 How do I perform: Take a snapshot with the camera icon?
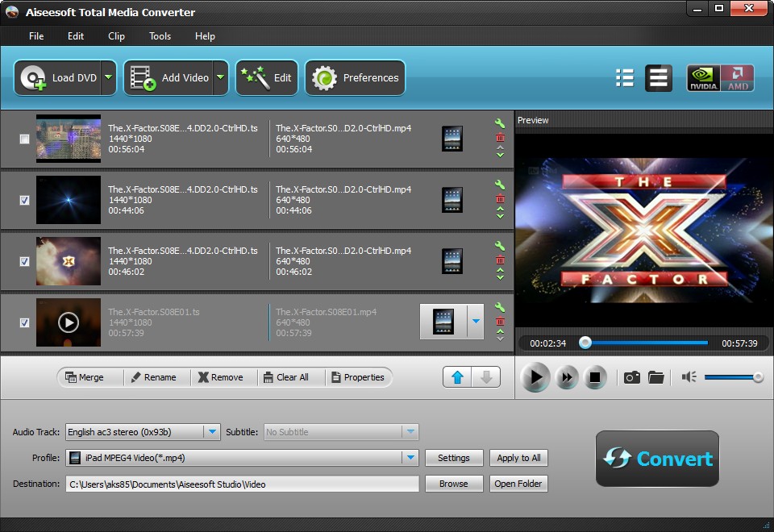pos(634,376)
